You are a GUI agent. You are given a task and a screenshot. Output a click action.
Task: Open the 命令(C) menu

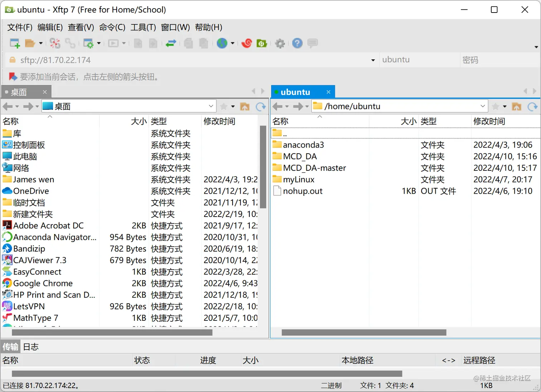click(112, 28)
